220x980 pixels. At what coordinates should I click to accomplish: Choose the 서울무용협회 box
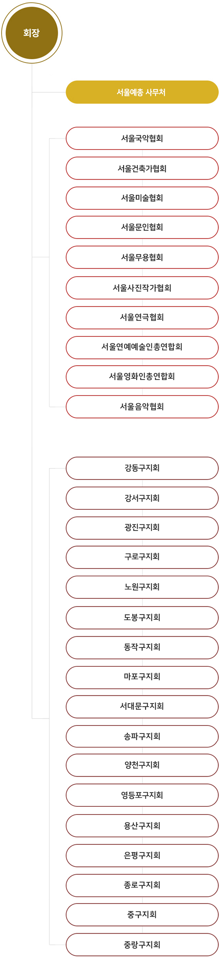click(142, 257)
